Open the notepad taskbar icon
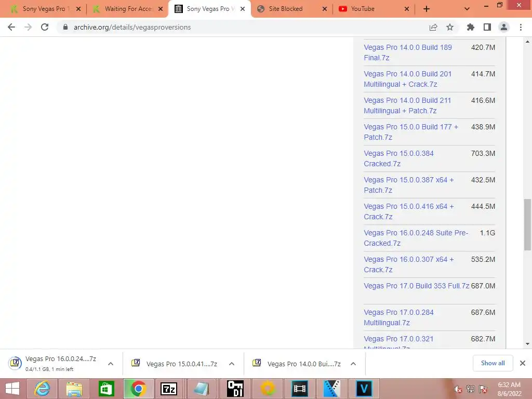Screen dimensions: 532x399 click(202, 389)
